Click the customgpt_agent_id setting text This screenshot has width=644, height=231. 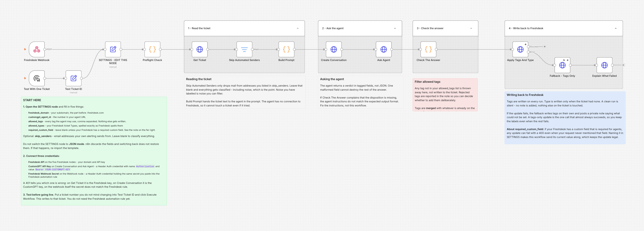(39, 117)
